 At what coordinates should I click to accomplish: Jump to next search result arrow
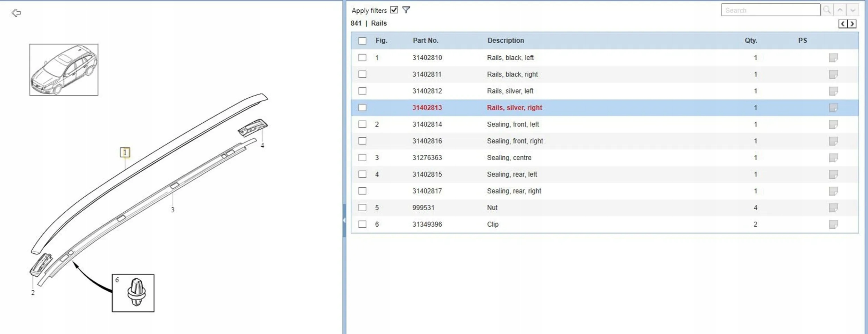(x=853, y=10)
